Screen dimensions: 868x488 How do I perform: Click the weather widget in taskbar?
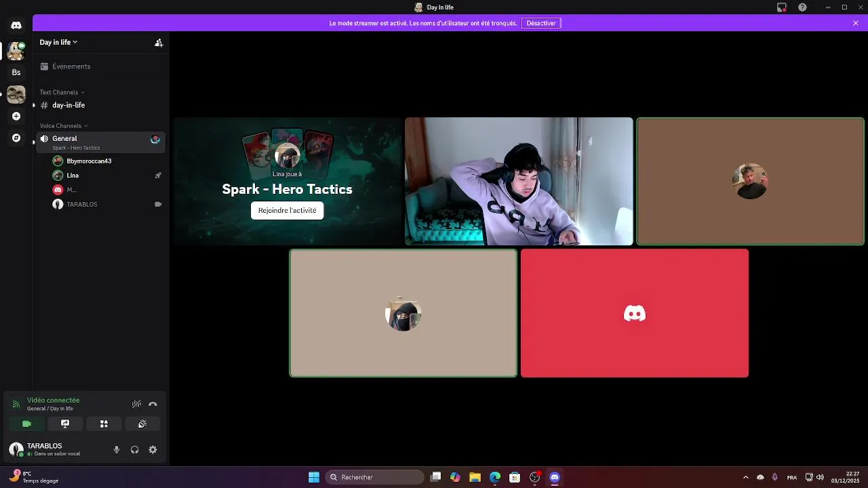point(34,477)
